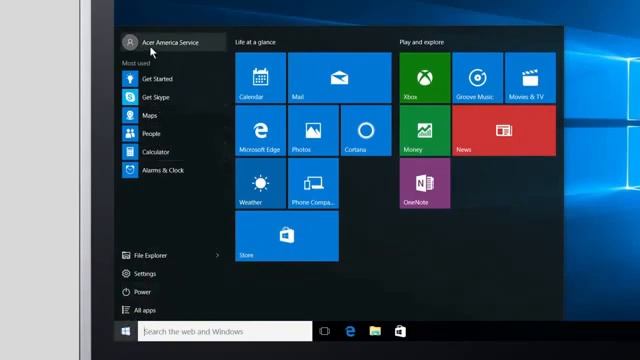Screen dimensions: 640x360
Task: Open Store from the taskbar
Action: pos(400,331)
